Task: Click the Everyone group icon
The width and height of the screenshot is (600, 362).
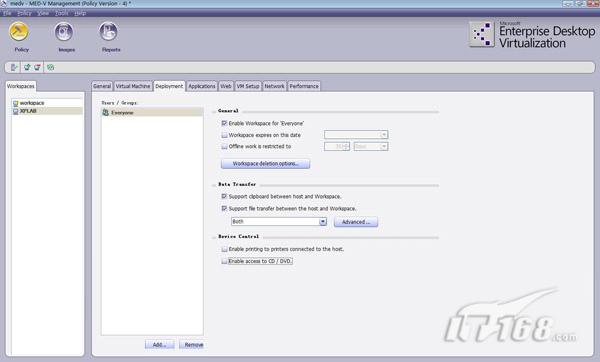Action: pos(106,113)
